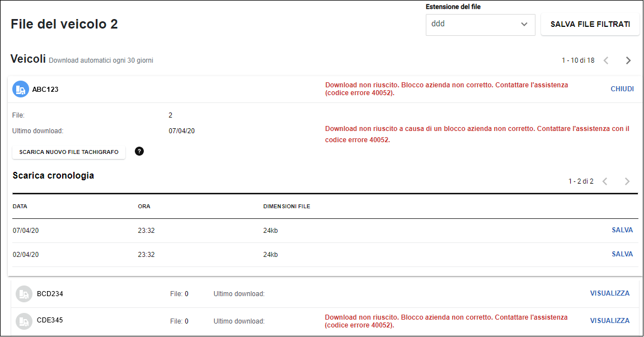
Task: Click CDE345 row error message
Action: click(446, 321)
